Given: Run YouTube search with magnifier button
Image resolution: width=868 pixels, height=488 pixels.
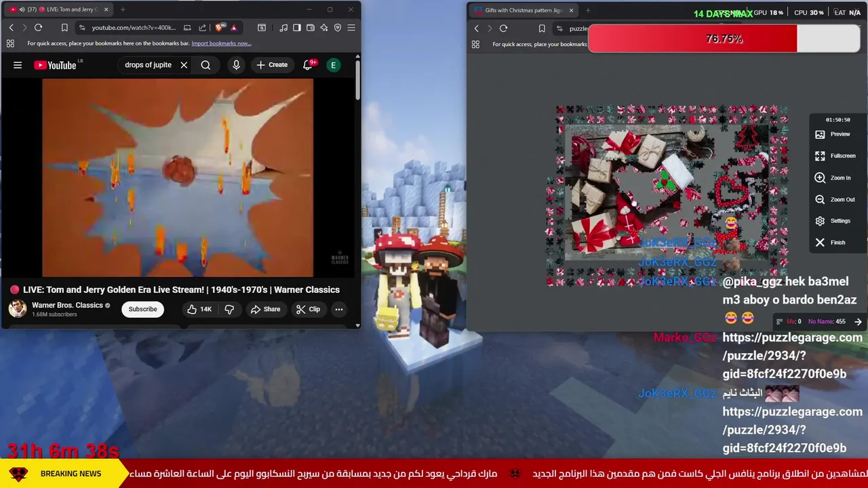Looking at the screenshot, I should coord(205,65).
